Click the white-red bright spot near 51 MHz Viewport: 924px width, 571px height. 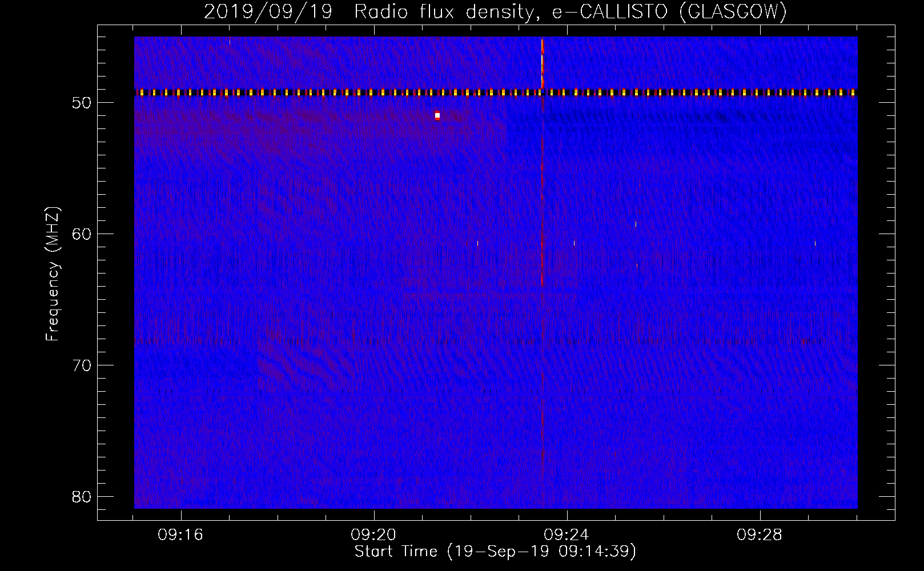pyautogui.click(x=437, y=115)
